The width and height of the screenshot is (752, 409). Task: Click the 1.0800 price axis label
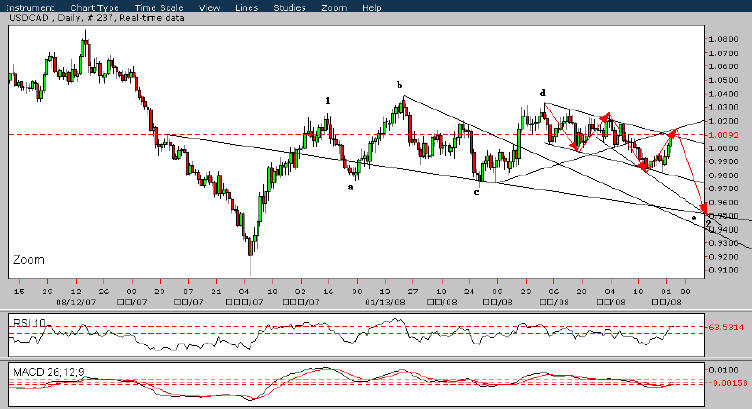(x=724, y=39)
